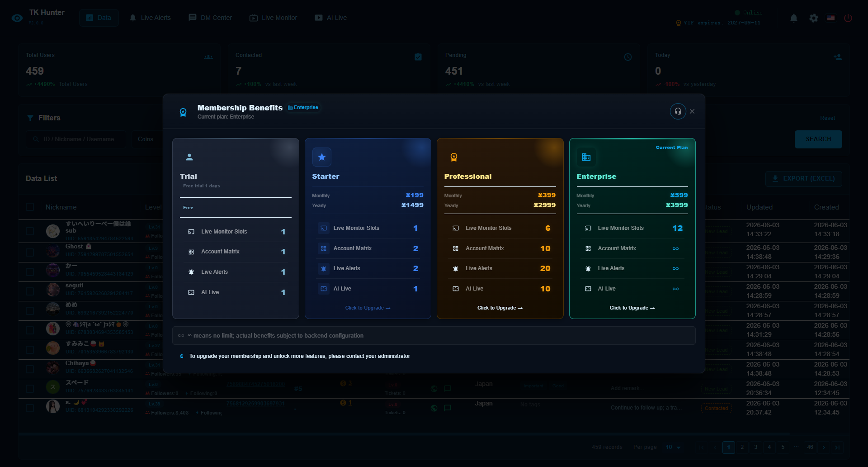This screenshot has height=467, width=868.
Task: Tick the checkbox for スペード row
Action: [30, 389]
